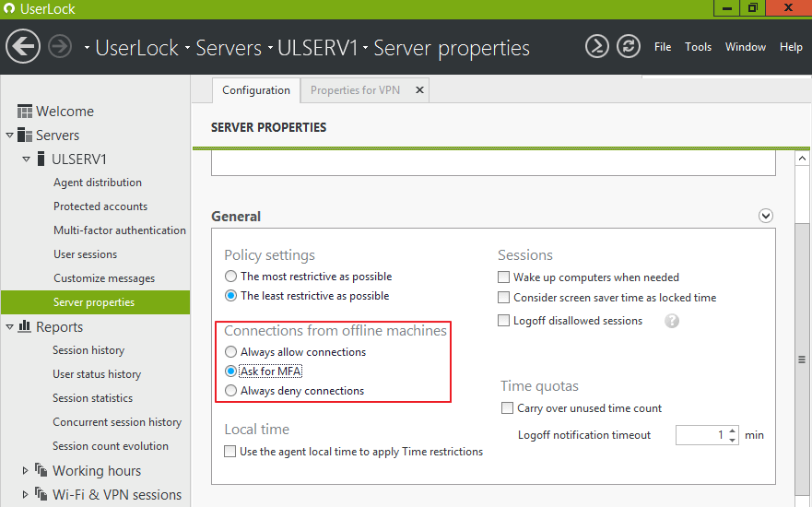This screenshot has height=507, width=812.
Task: Select Always deny connections option
Action: pos(231,391)
